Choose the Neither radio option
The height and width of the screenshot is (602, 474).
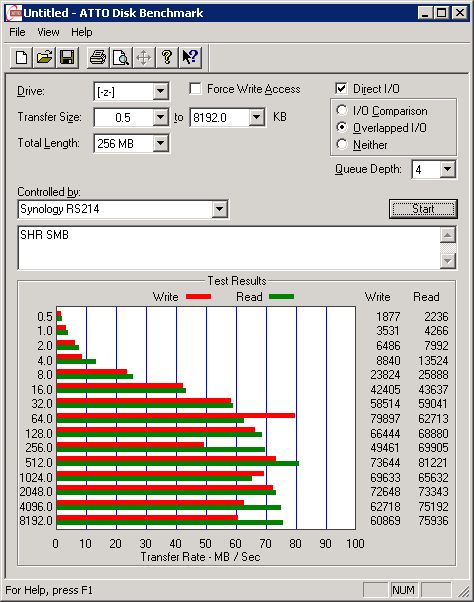(342, 144)
